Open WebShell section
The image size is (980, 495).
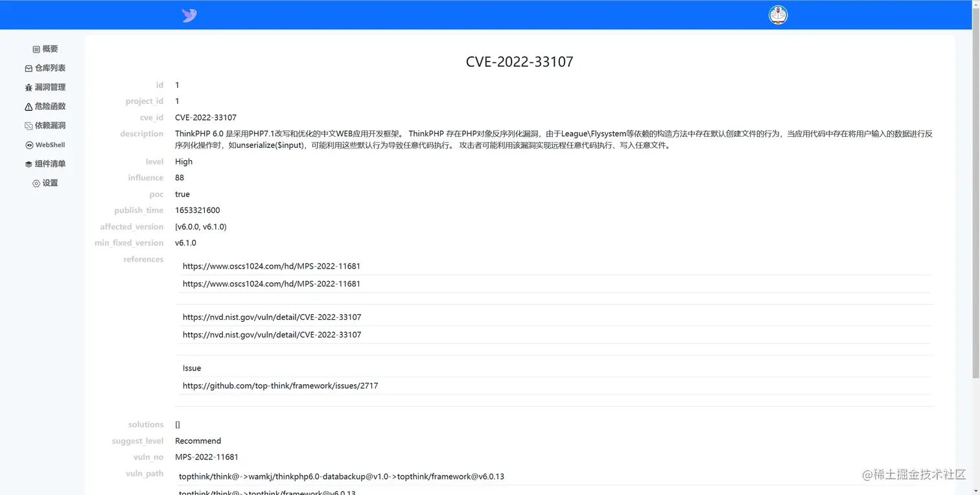[45, 145]
